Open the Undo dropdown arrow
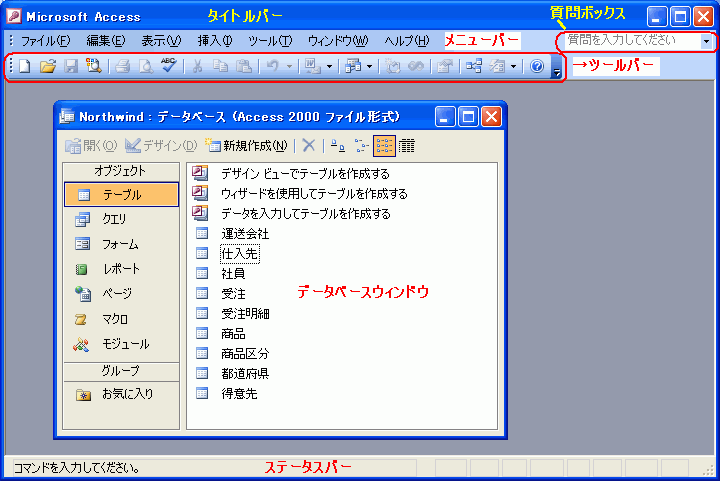 (289, 67)
